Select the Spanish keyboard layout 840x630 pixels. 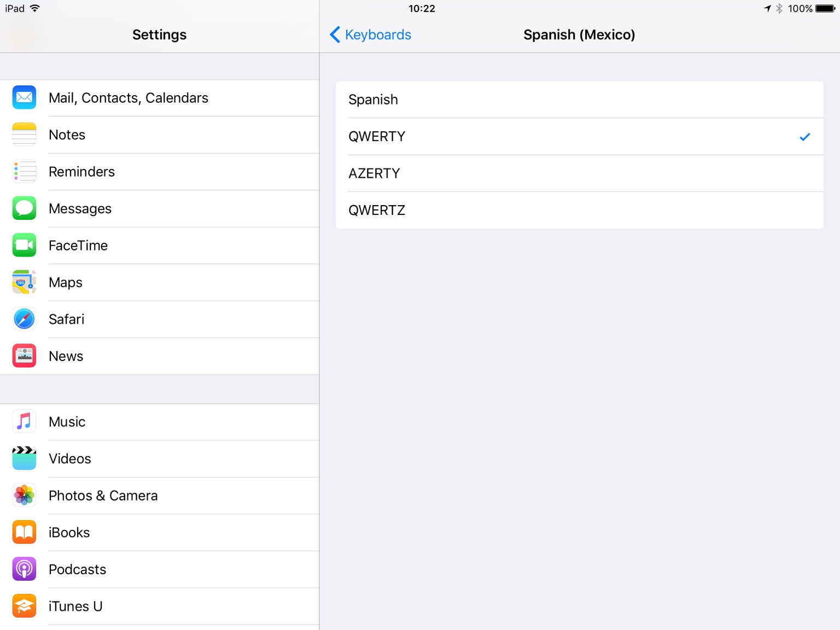579,100
